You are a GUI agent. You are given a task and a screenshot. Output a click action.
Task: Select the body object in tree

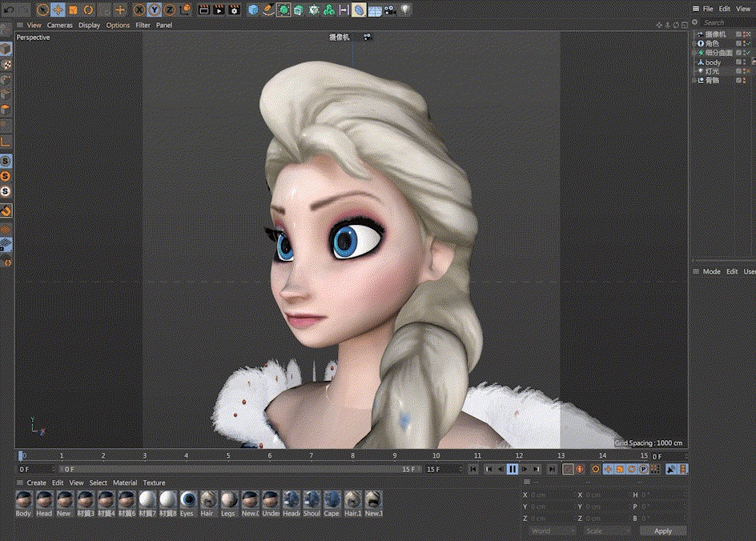pyautogui.click(x=713, y=62)
